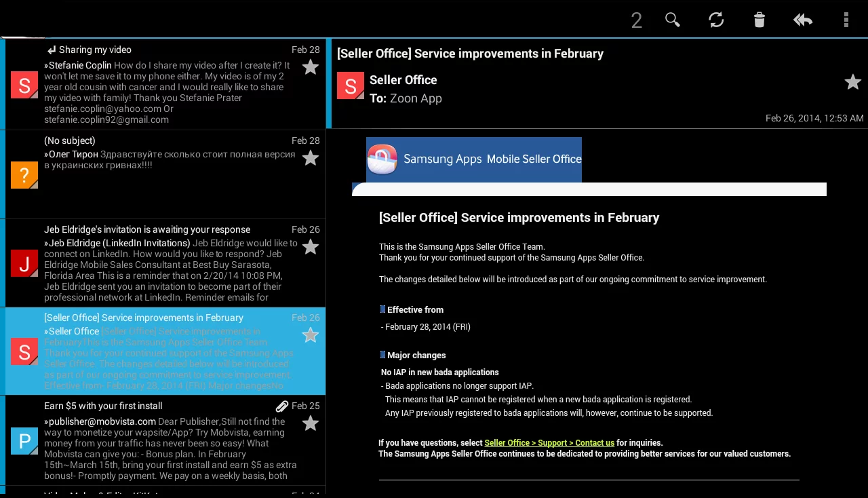The height and width of the screenshot is (498, 868).
Task: Tap the To: Zoon App recipient
Action: pos(406,98)
